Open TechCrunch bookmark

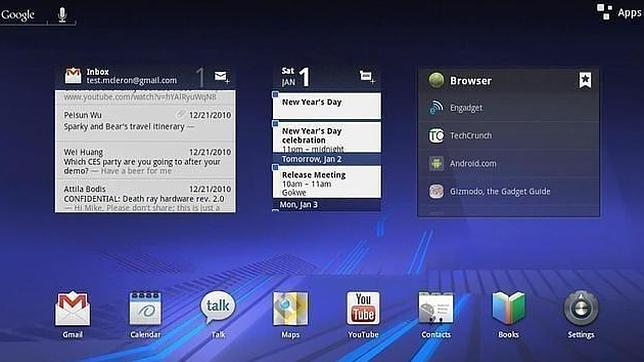tap(508, 136)
